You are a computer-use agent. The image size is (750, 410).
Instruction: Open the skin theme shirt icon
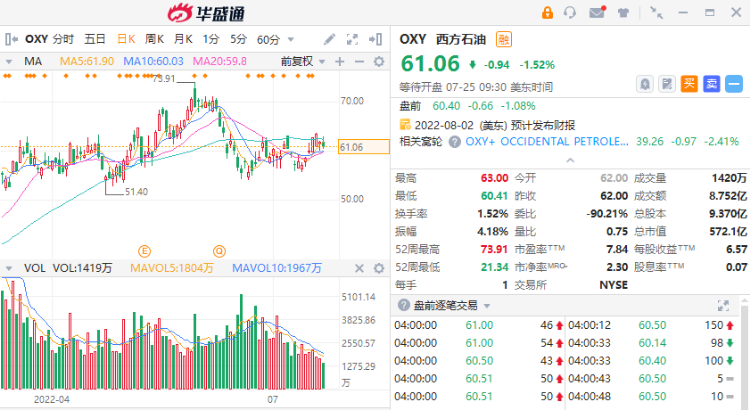(623, 13)
